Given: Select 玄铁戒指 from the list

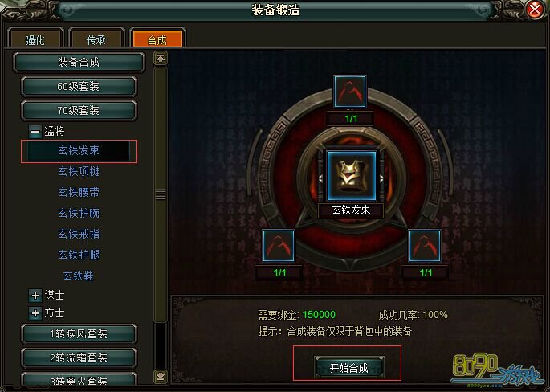Looking at the screenshot, I should 79,234.
